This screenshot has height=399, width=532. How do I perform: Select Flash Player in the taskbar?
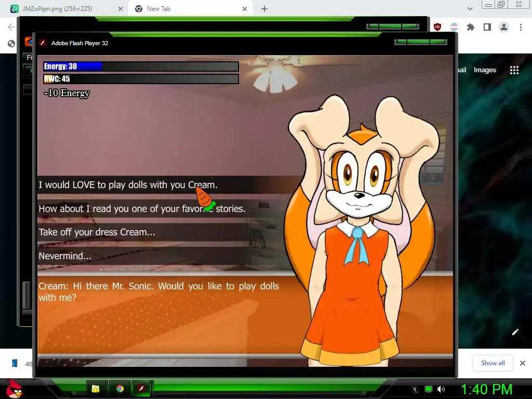(141, 389)
